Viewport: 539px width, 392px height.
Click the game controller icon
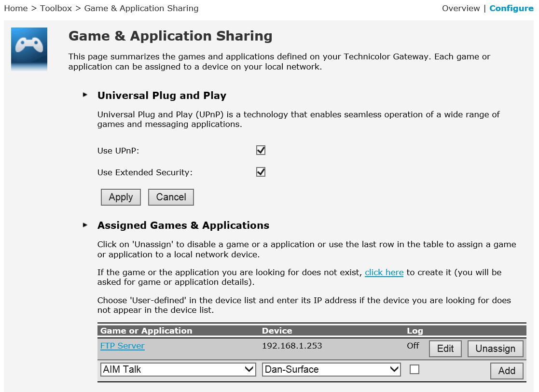click(x=29, y=49)
